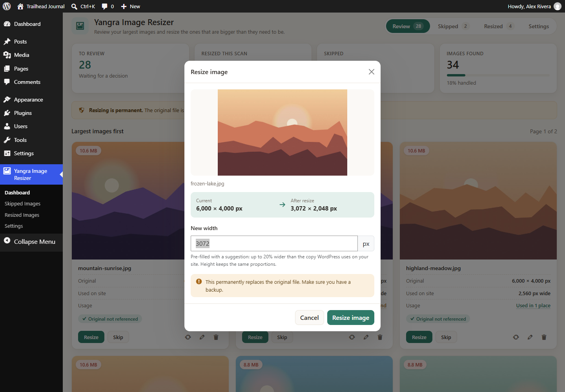Open Pages menu item
Screen dimensions: 565x392
click(x=31, y=69)
